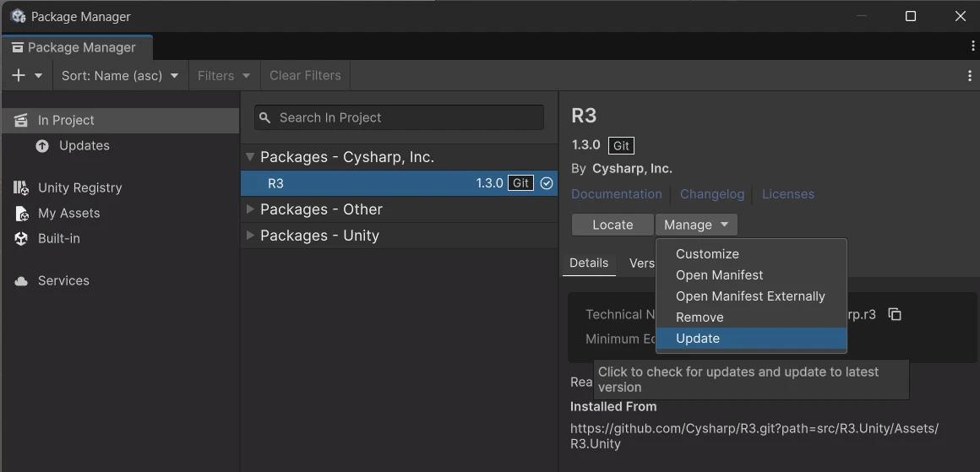Expand the Packages - Other group
The width and height of the screenshot is (980, 472).
pyautogui.click(x=250, y=209)
